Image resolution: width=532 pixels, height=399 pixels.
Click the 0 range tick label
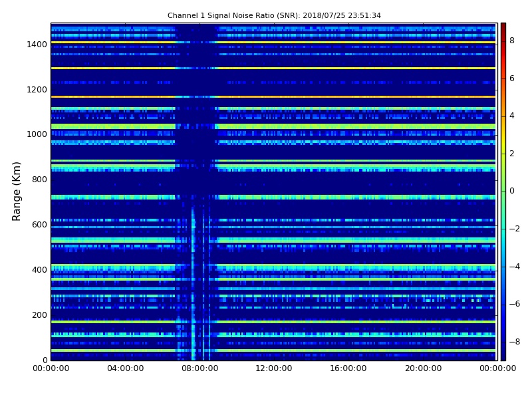tap(45, 360)
